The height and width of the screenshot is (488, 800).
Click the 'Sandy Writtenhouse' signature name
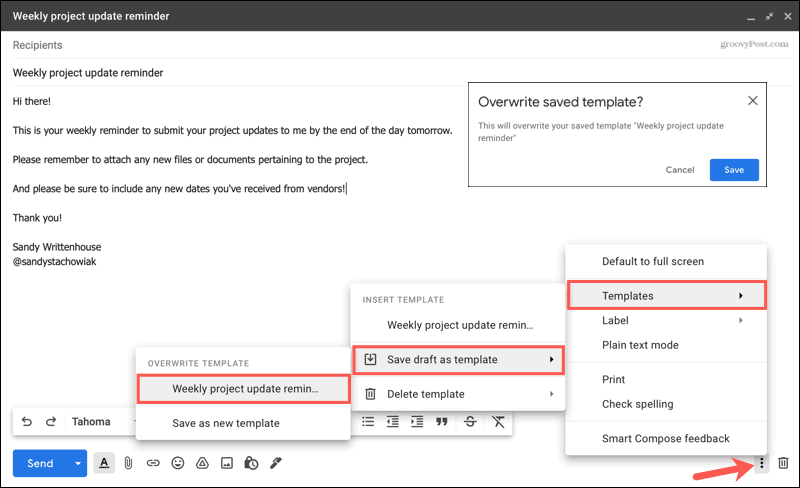[x=57, y=247]
